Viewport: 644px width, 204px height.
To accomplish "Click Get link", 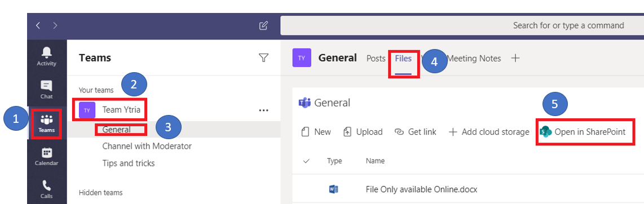I will click(415, 132).
